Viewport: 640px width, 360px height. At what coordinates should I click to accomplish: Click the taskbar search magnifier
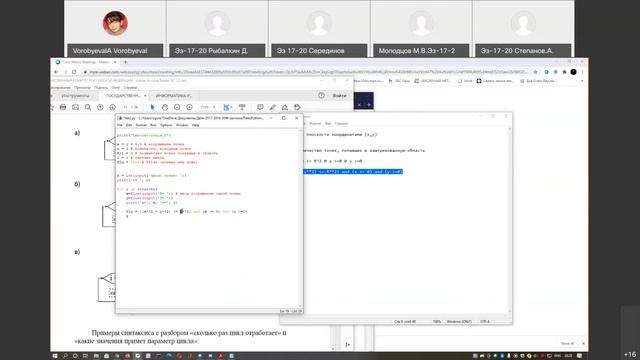pos(65,356)
